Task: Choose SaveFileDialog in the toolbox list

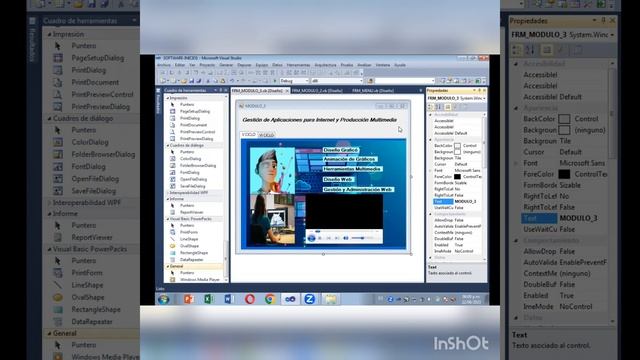Action: tap(193, 186)
